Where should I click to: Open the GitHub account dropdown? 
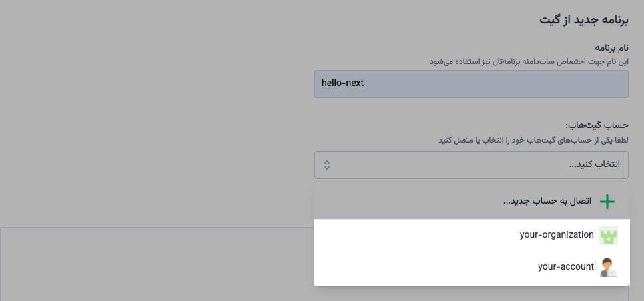471,165
